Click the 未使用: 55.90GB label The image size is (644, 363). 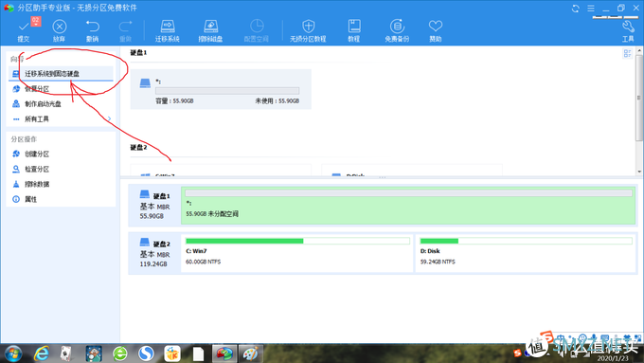point(277,100)
